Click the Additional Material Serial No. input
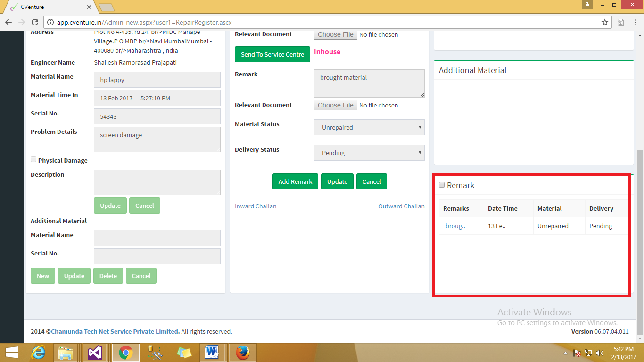644x362 pixels. [157, 256]
